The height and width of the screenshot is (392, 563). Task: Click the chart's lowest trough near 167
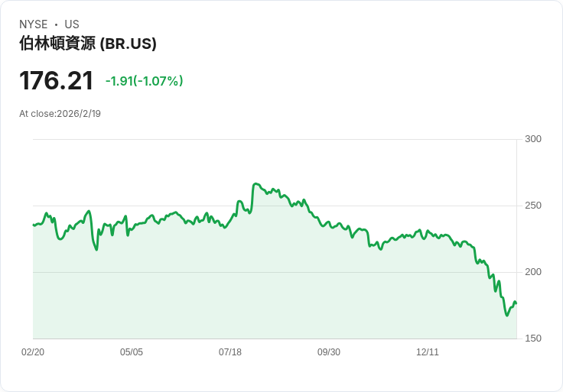tap(507, 316)
